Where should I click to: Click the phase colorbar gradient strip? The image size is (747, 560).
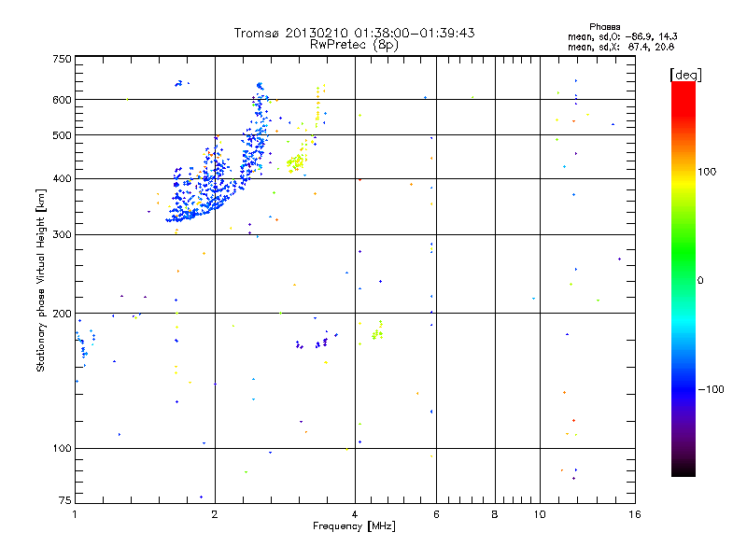click(684, 279)
